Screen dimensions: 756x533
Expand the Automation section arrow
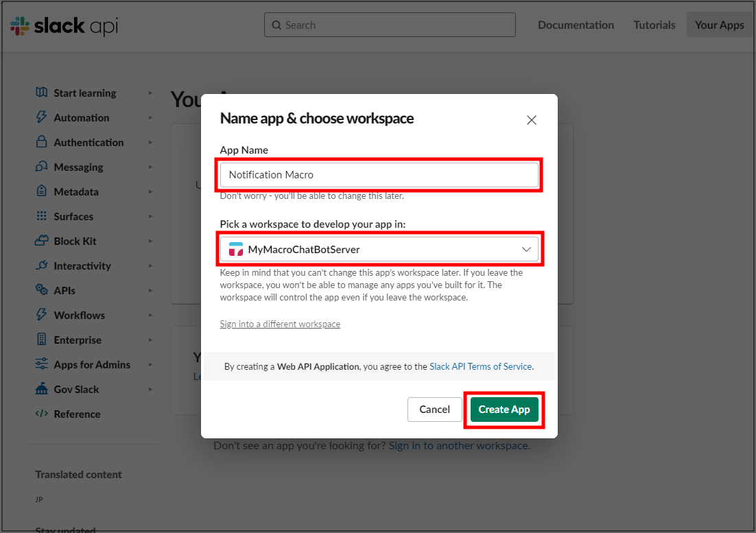point(150,117)
